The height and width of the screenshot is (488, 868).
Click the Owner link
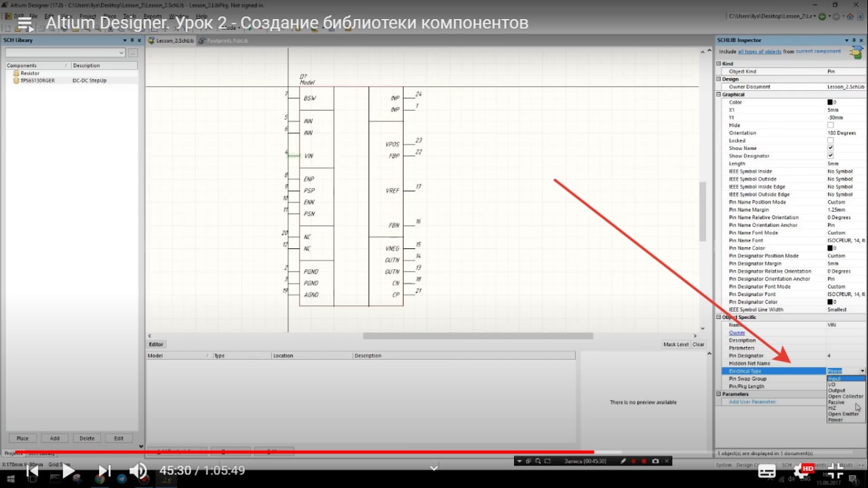tap(737, 333)
